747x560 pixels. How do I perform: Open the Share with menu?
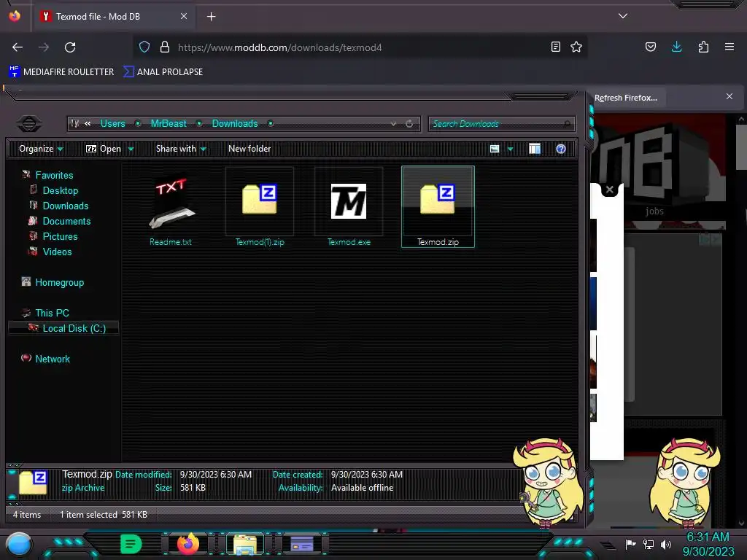(x=181, y=149)
